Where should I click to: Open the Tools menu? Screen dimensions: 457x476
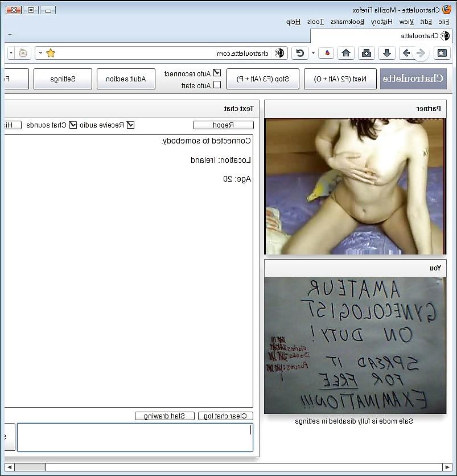[x=316, y=22]
